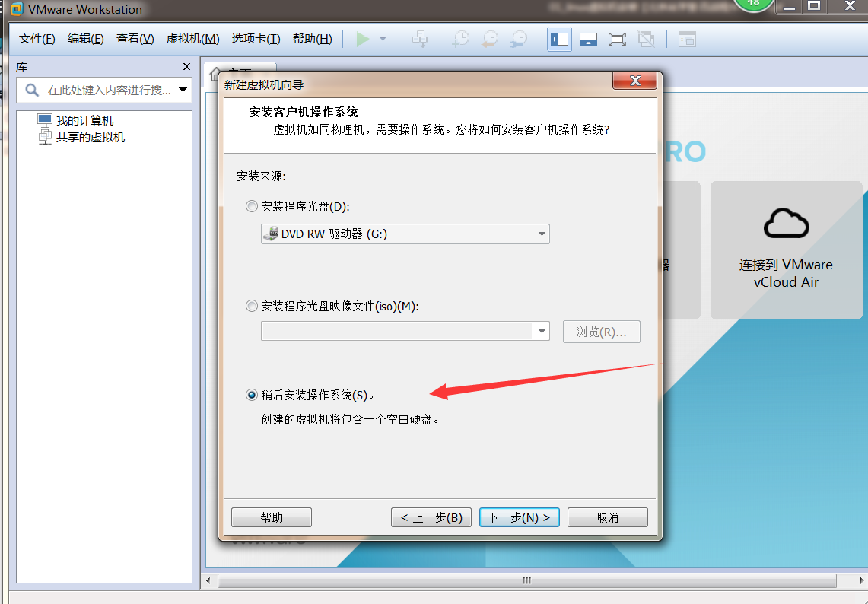The height and width of the screenshot is (604, 868).
Task: Click the home tab house icon
Action: pos(215,75)
